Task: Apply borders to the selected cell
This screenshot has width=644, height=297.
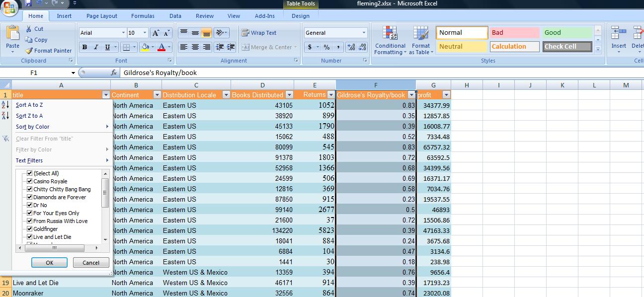Action: [126, 47]
